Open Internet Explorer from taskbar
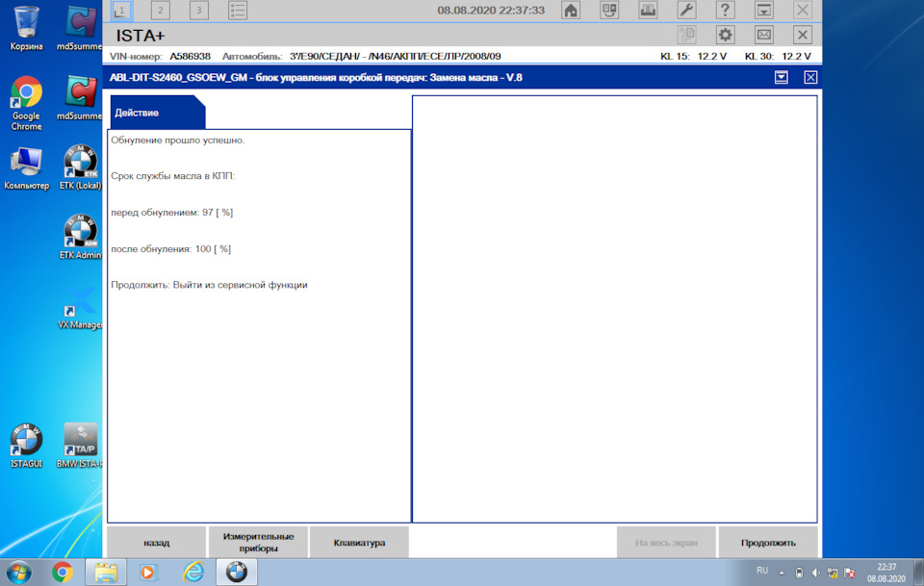The width and height of the screenshot is (924, 586). [x=193, y=573]
